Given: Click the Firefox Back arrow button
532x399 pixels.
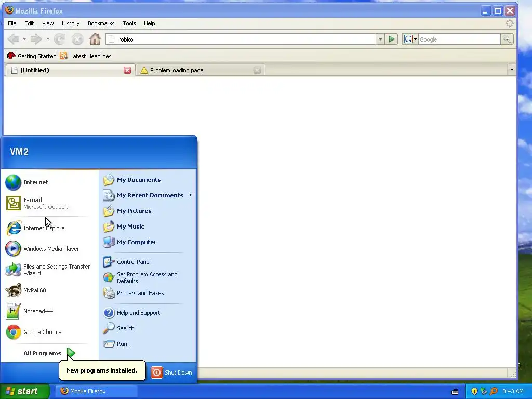Looking at the screenshot, I should (x=14, y=39).
